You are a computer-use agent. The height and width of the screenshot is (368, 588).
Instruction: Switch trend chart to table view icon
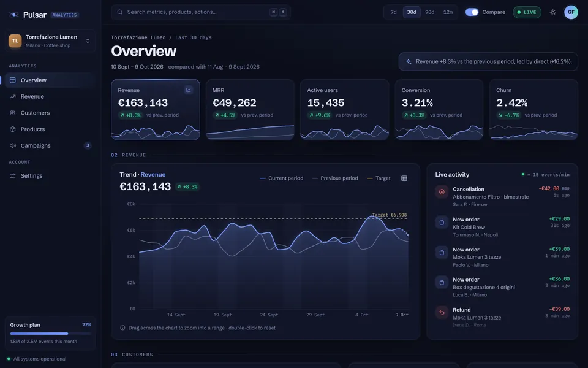click(404, 178)
